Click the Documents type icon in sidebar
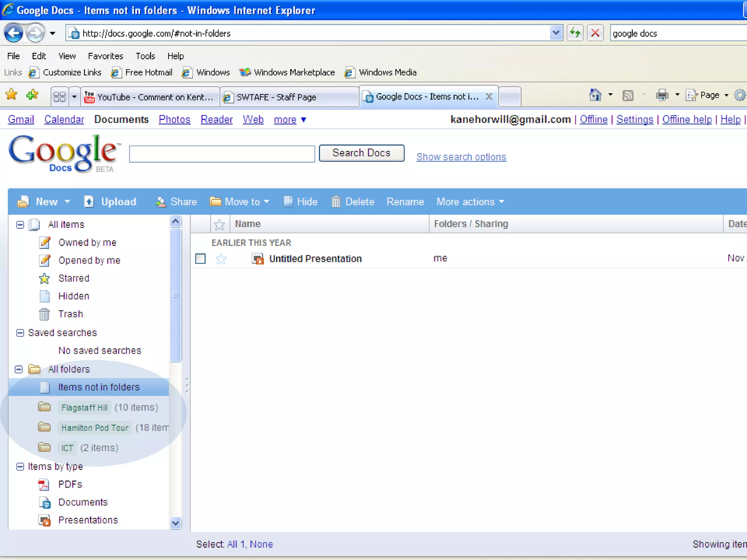The height and width of the screenshot is (560, 747). [45, 502]
